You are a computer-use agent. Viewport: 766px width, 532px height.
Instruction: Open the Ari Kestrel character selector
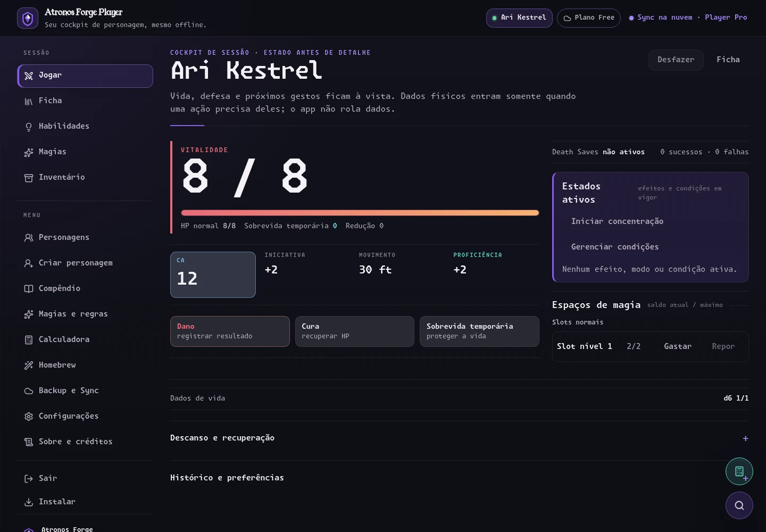click(x=519, y=18)
